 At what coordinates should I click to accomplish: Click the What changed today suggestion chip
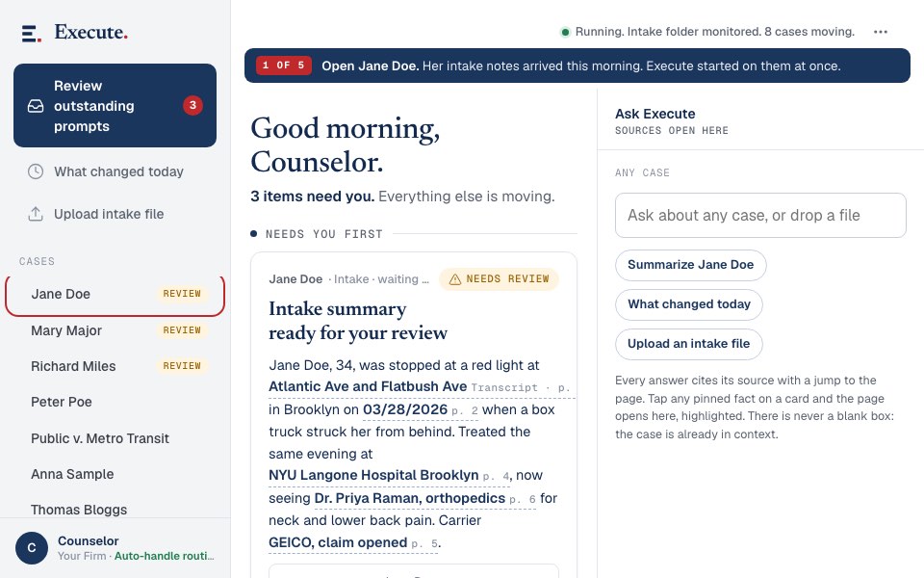(x=689, y=304)
